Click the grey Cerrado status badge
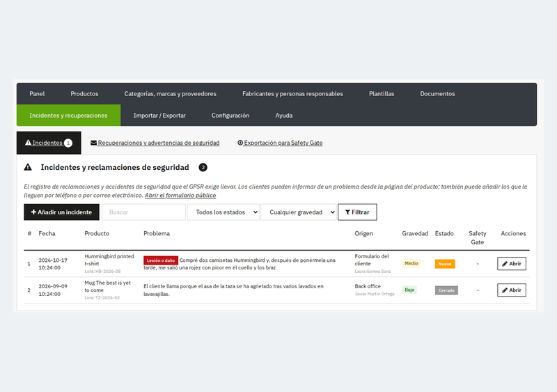Screen dimensions: 557x392 [x=446, y=290]
